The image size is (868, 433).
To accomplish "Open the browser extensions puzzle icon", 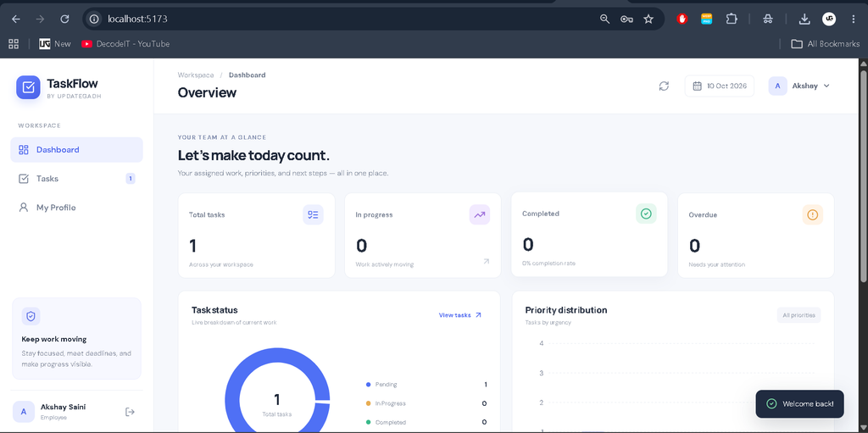I will point(732,19).
